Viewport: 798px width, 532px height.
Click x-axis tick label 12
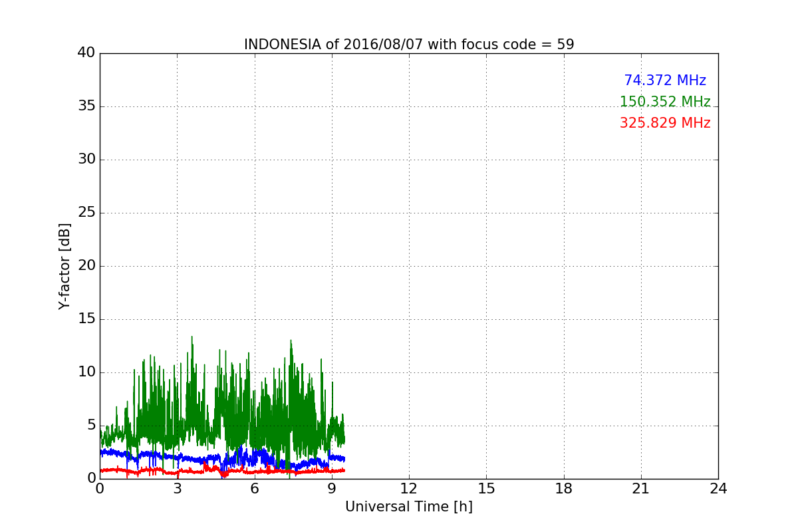click(x=409, y=489)
